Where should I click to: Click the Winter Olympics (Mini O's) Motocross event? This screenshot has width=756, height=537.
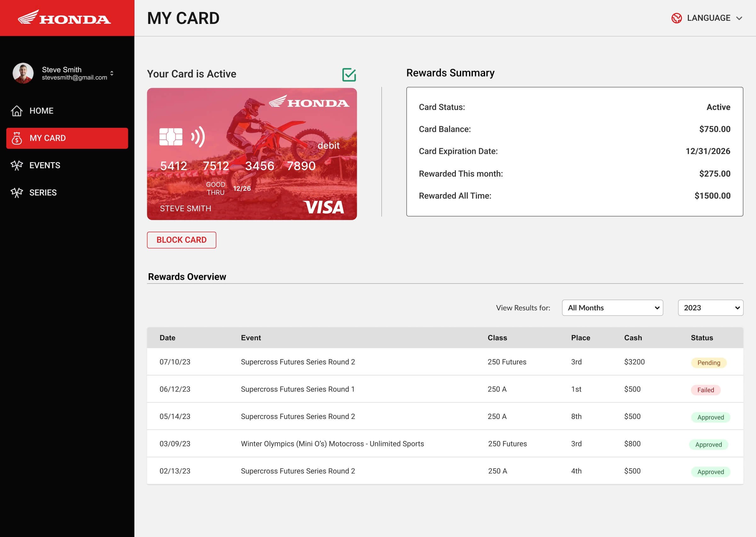pyautogui.click(x=333, y=444)
